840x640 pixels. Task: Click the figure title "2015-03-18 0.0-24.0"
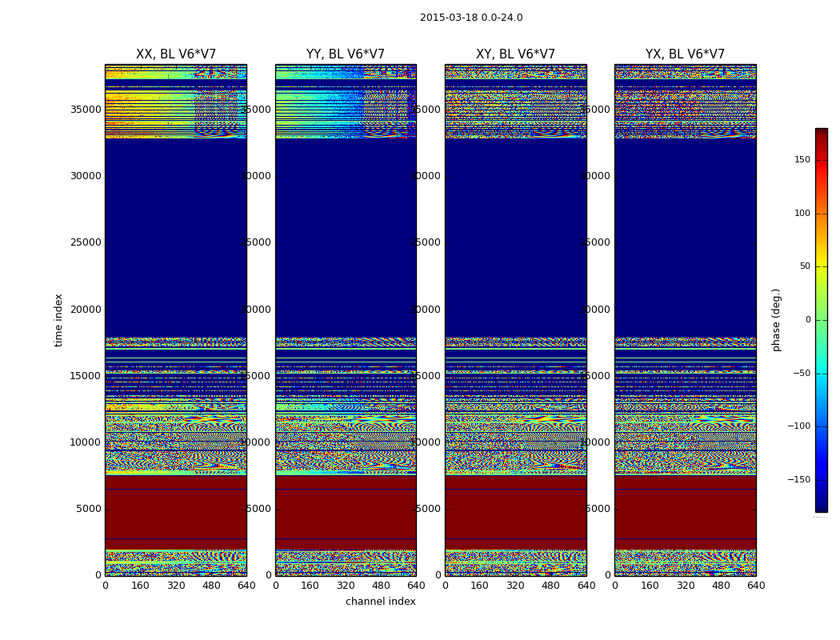click(471, 18)
